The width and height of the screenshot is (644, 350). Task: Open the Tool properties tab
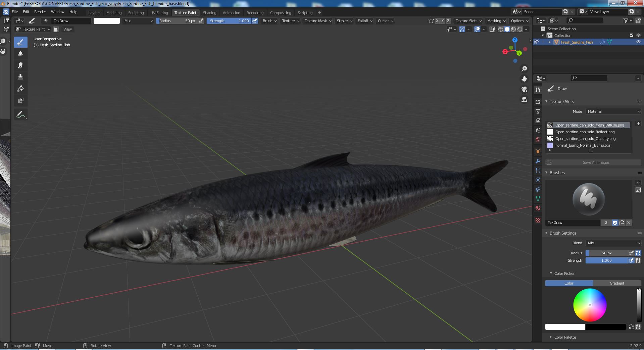538,90
